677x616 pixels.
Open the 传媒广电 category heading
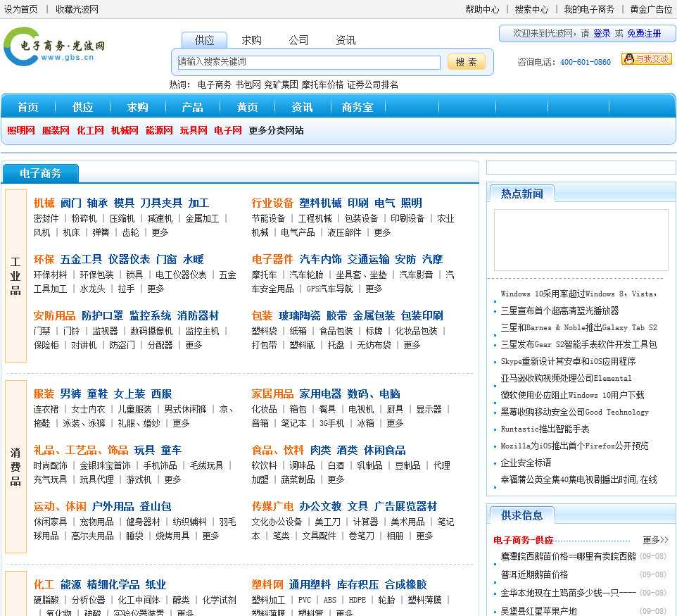coord(272,506)
